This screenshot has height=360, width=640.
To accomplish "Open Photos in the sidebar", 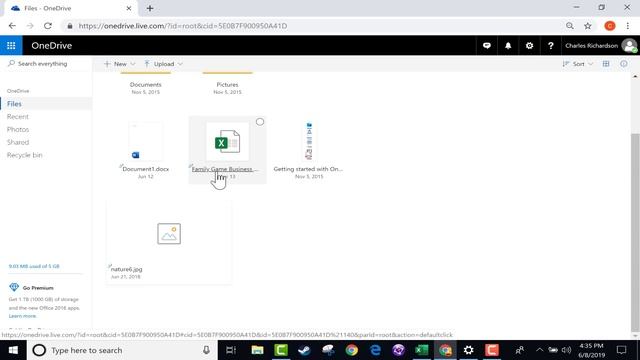I will tap(18, 129).
